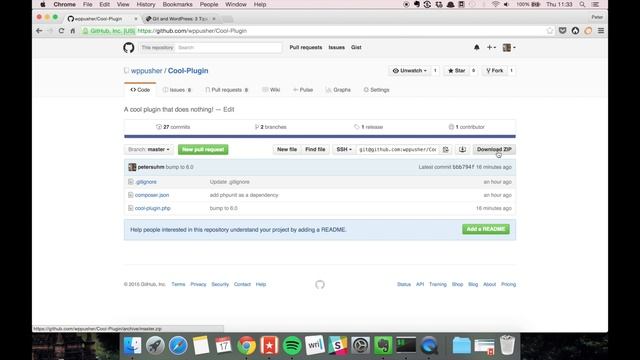Open Spotify from the dock
640x360 pixels.
point(292,345)
